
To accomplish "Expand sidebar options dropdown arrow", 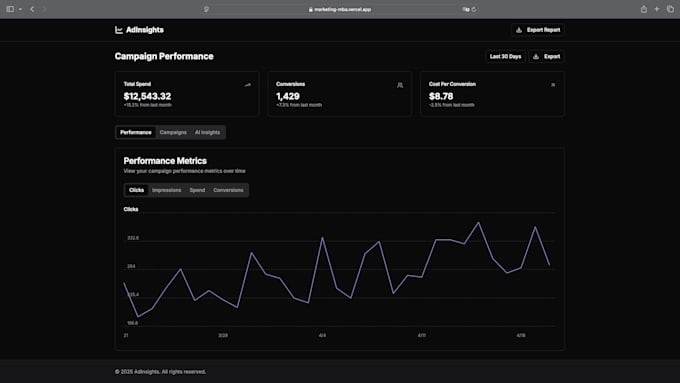I will click(x=20, y=9).
